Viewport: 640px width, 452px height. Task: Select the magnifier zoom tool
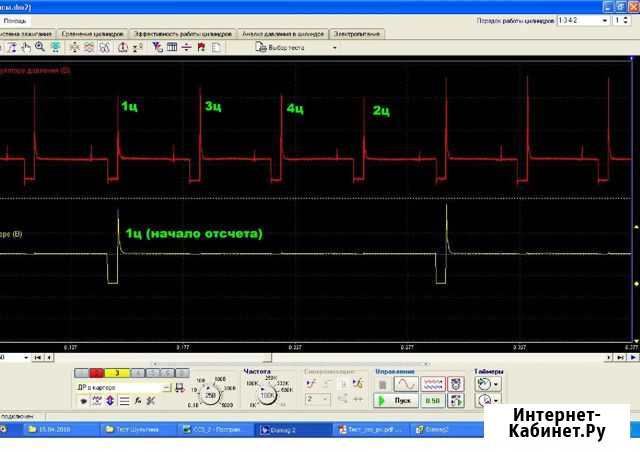(40, 47)
